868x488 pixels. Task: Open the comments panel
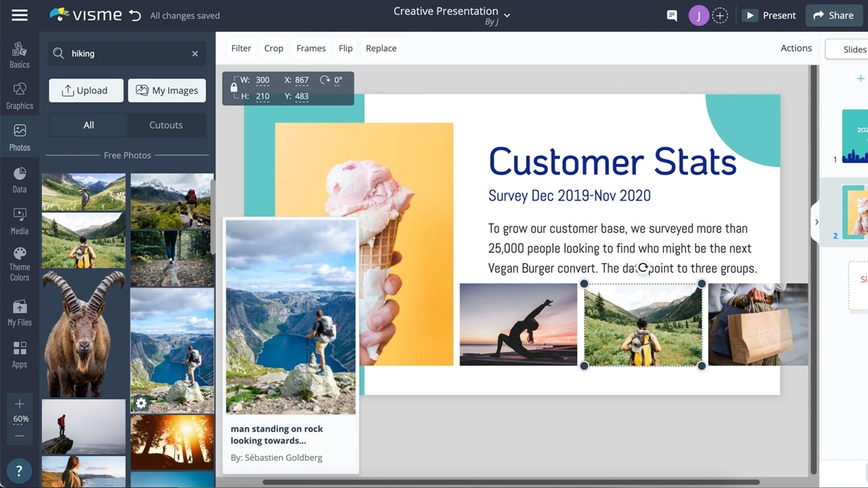pyautogui.click(x=671, y=15)
